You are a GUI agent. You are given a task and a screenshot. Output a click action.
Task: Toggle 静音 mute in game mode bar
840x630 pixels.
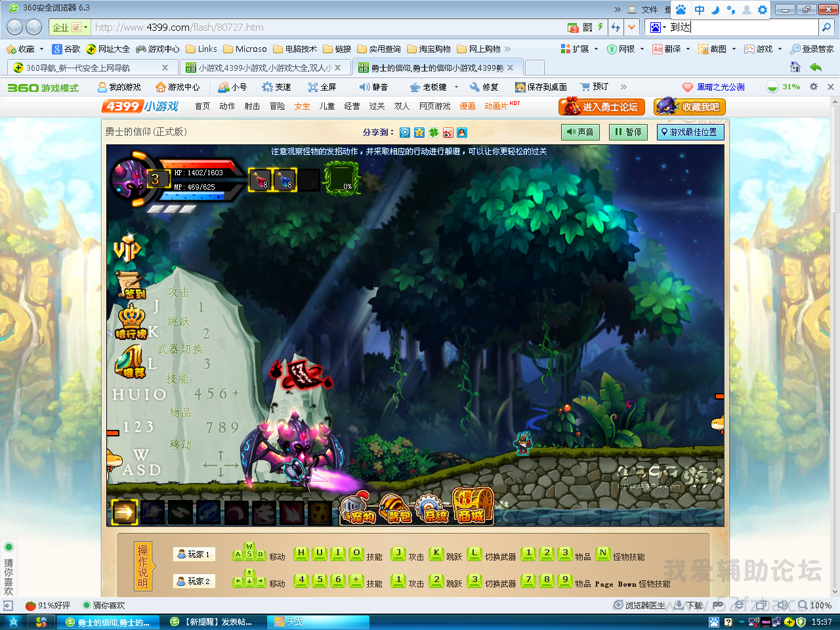coord(373,87)
